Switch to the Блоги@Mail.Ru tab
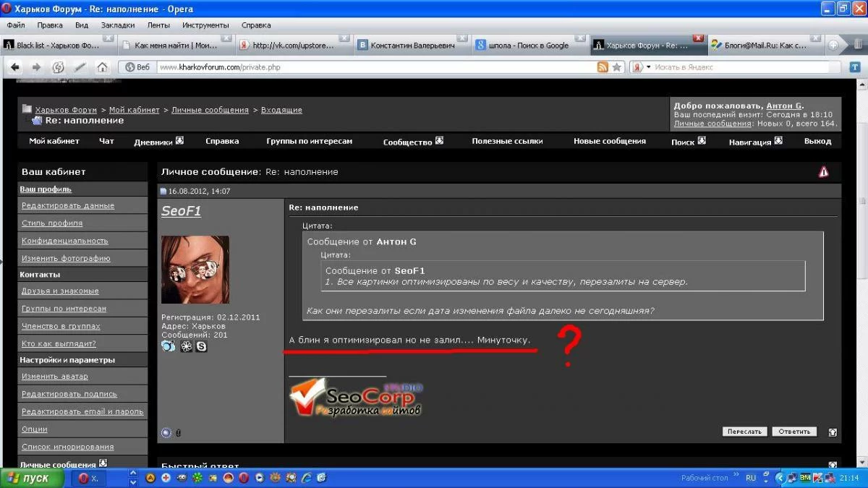The width and height of the screenshot is (868, 488). [x=765, y=45]
